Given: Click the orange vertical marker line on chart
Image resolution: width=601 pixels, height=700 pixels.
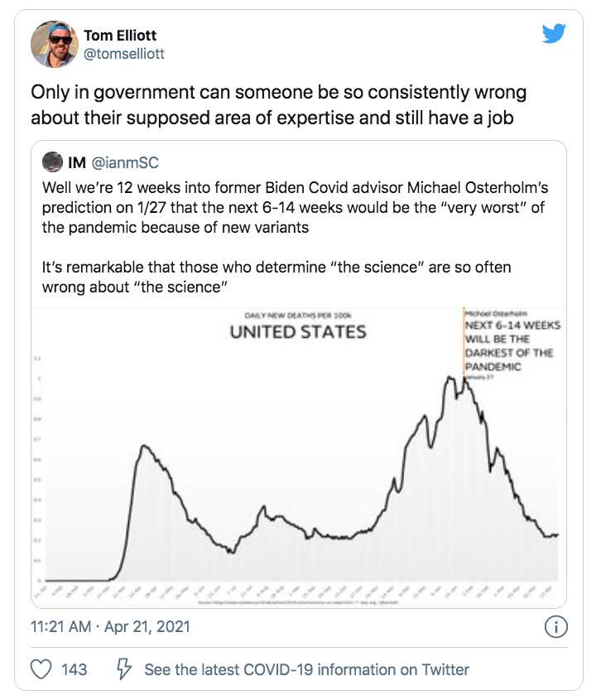Looking at the screenshot, I should pyautogui.click(x=463, y=348).
